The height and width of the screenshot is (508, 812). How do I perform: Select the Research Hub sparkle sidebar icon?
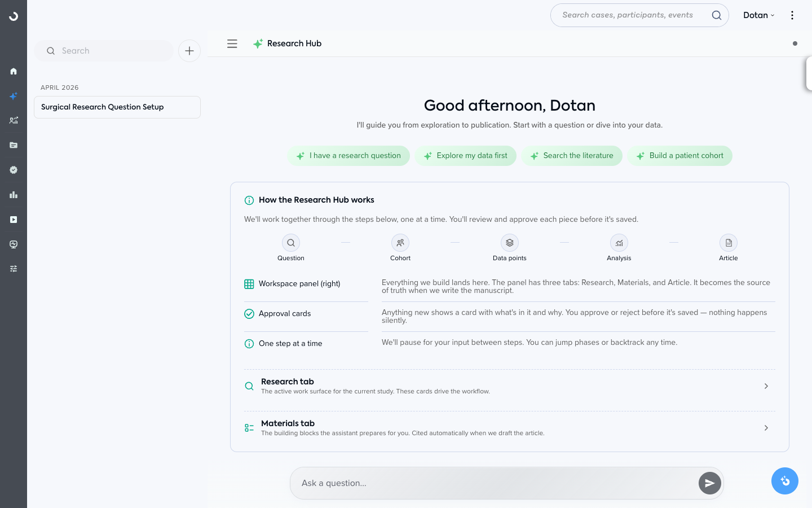14,96
